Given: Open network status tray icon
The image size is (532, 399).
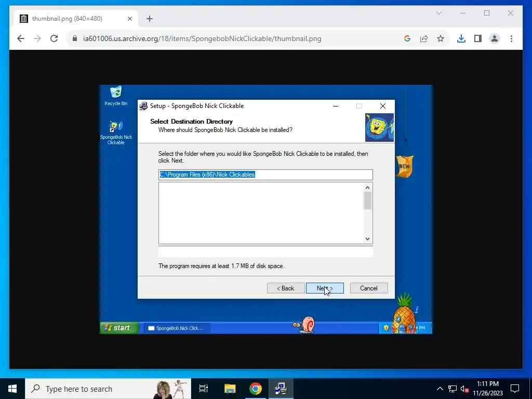Looking at the screenshot, I should [453, 389].
